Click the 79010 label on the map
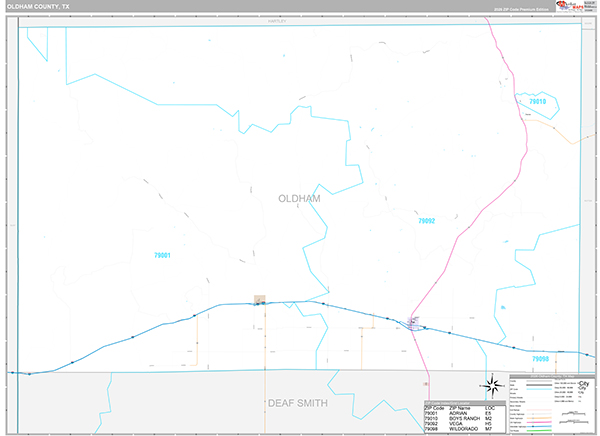Screen dimensions: 600x436 tap(538, 101)
